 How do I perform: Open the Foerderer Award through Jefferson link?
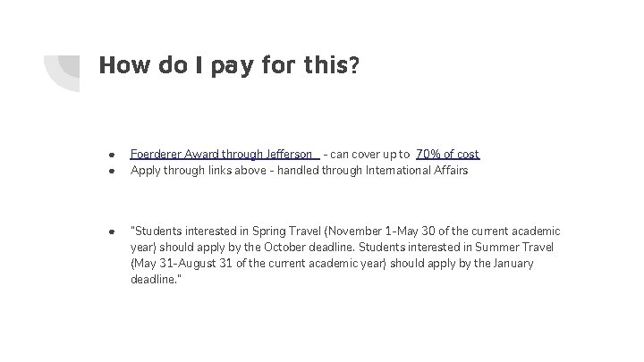(x=221, y=155)
